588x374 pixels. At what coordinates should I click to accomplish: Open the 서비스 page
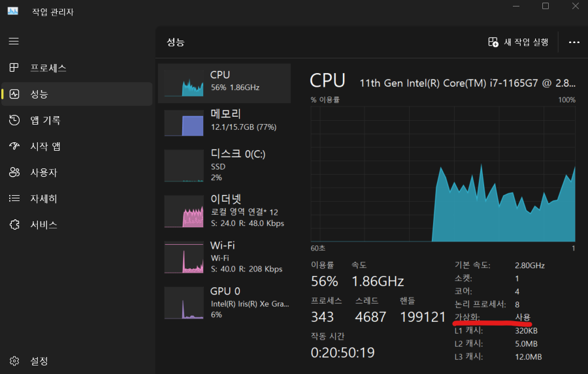coord(44,225)
